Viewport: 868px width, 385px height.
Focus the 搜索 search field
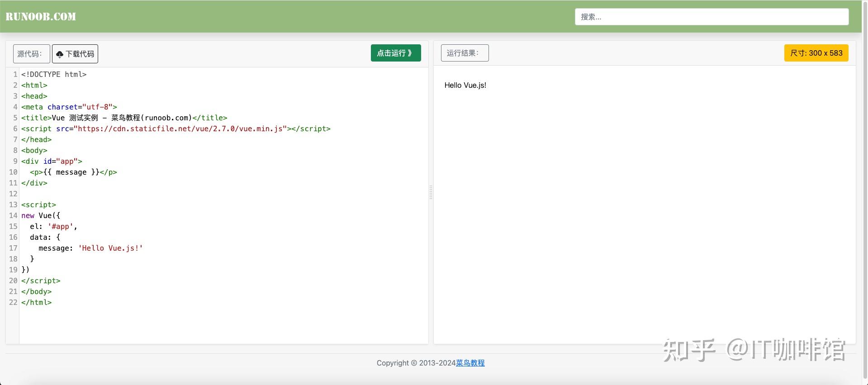click(711, 17)
